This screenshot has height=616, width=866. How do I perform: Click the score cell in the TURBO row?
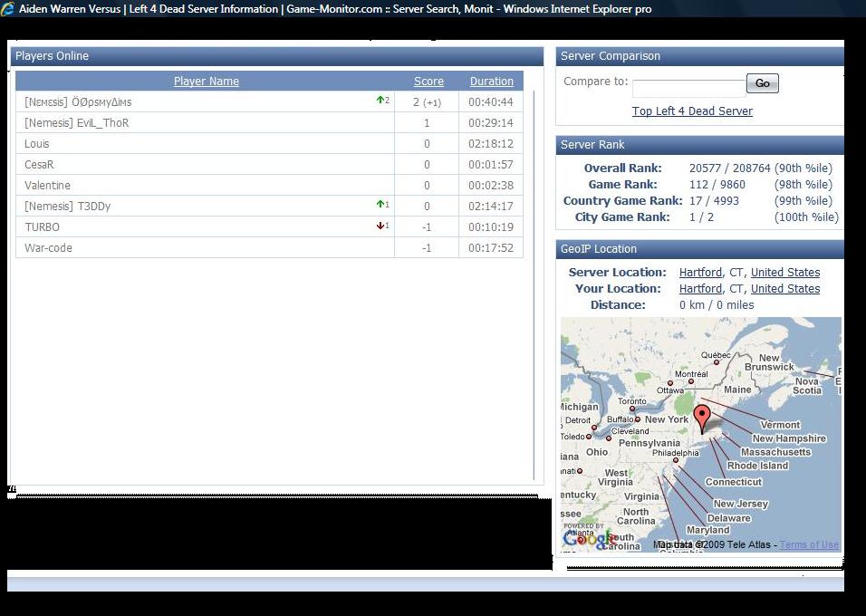click(x=427, y=227)
